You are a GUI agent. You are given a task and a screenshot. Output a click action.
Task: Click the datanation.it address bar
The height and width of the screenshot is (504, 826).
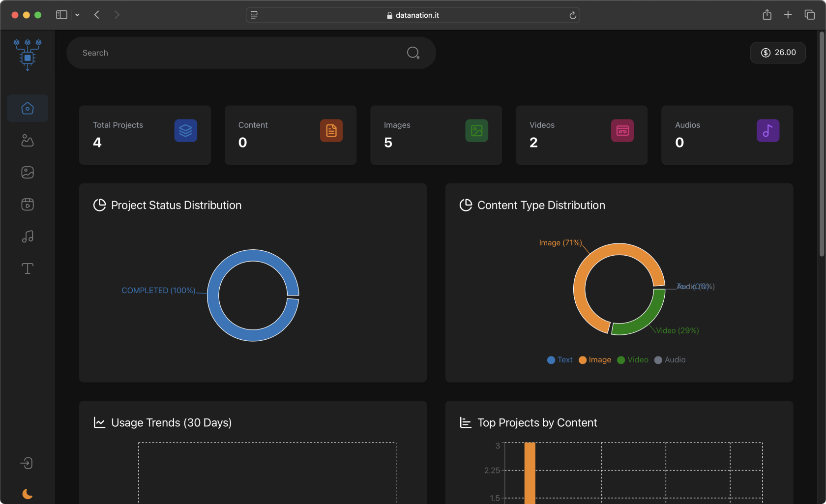click(x=413, y=15)
